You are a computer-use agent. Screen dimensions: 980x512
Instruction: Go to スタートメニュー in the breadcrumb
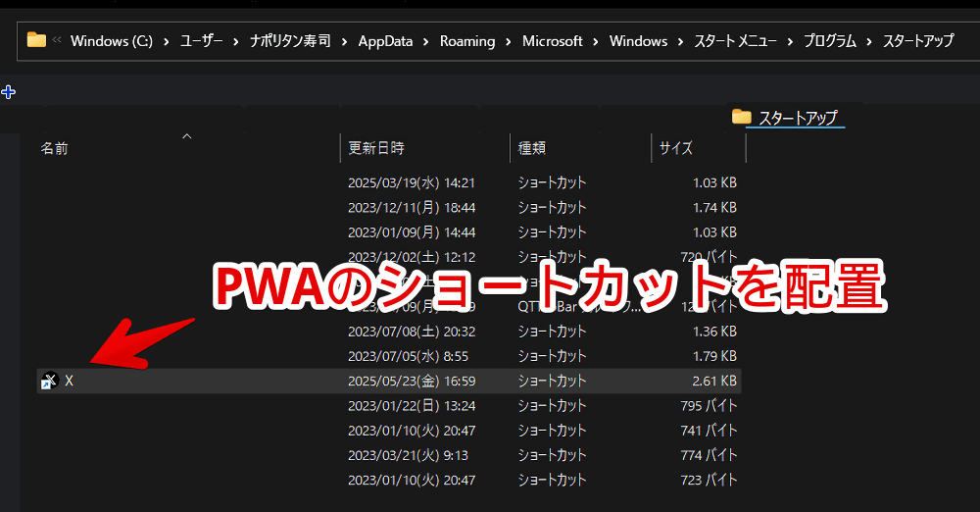(735, 41)
